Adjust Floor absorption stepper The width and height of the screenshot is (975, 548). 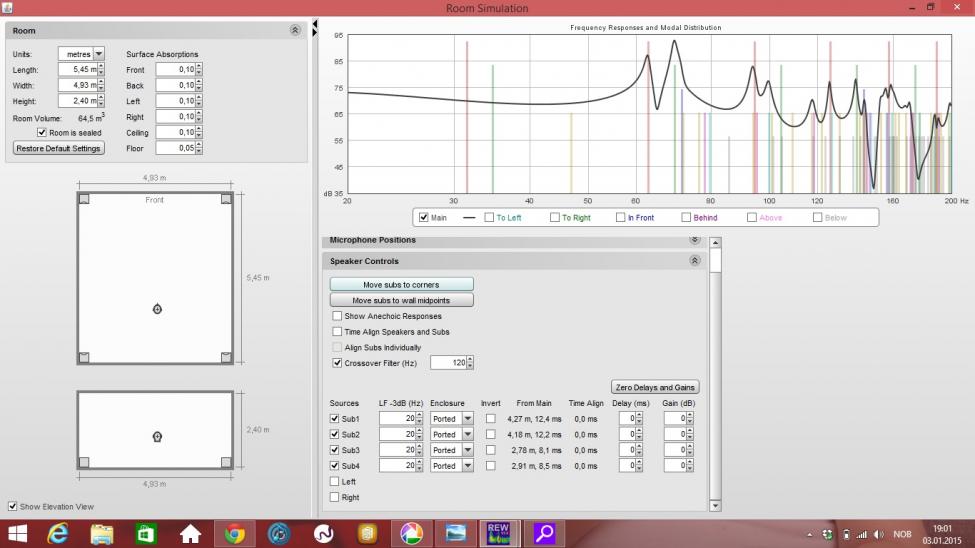tap(199, 148)
